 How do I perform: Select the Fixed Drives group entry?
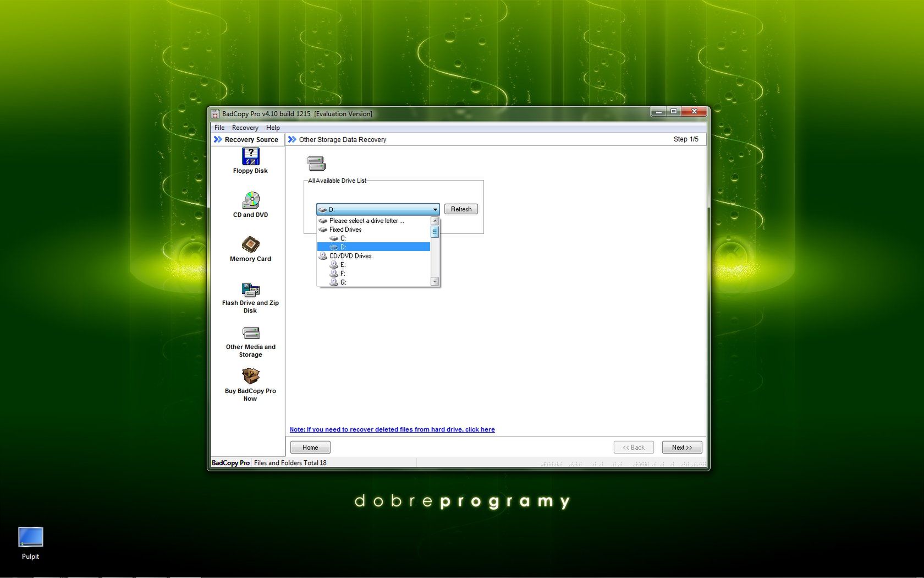(373, 230)
